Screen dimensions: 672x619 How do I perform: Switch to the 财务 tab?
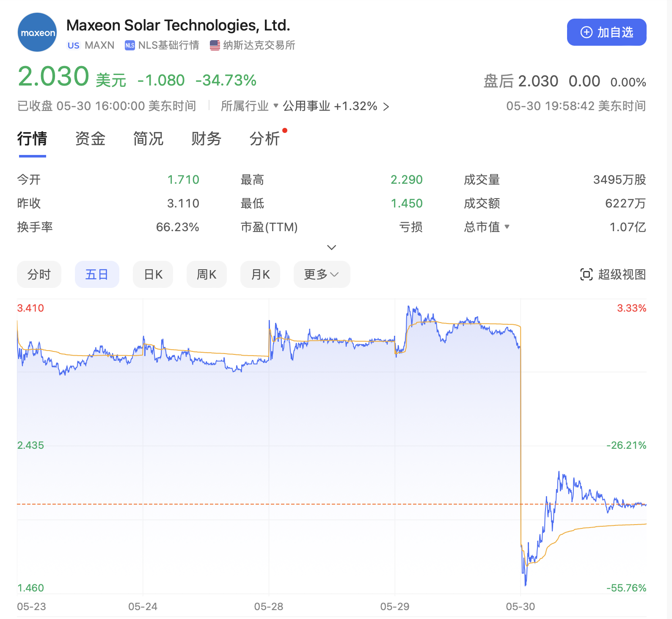[206, 139]
